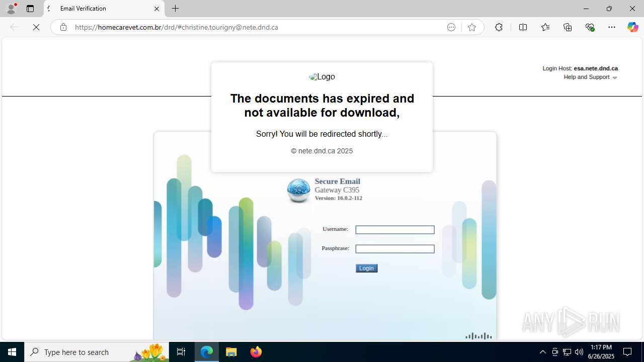Open the Favorites list

tap(545, 27)
